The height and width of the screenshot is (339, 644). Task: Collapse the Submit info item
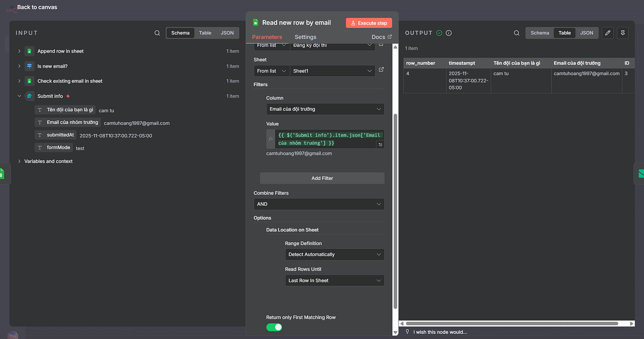19,96
